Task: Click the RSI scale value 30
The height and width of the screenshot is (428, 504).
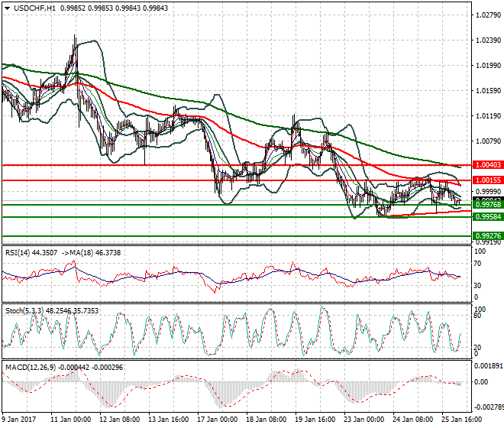Action: [478, 285]
